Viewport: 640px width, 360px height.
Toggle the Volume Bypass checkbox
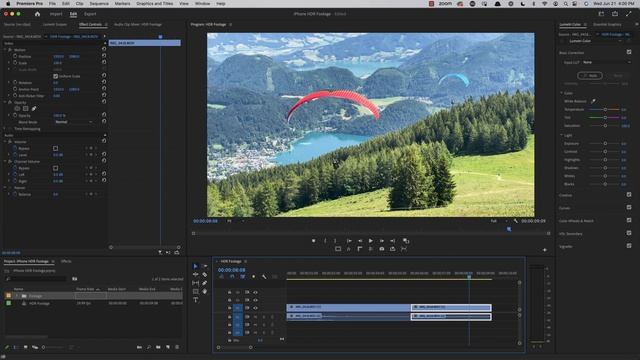(x=56, y=149)
